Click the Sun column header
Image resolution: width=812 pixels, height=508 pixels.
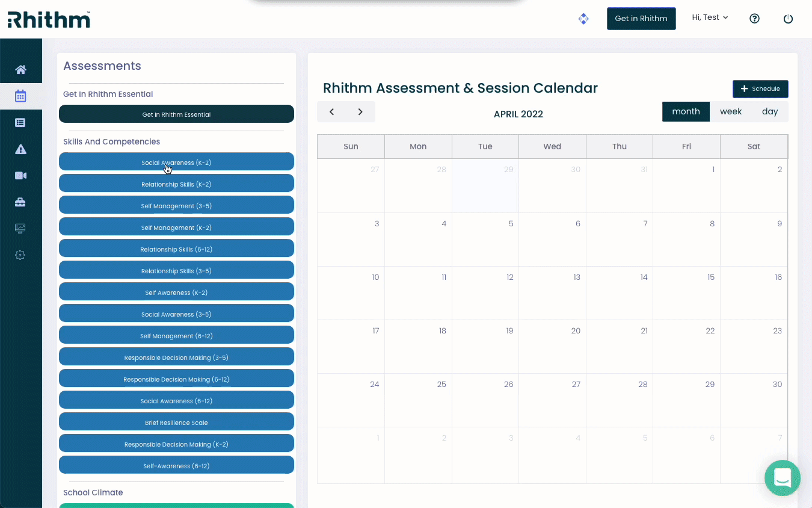351,146
